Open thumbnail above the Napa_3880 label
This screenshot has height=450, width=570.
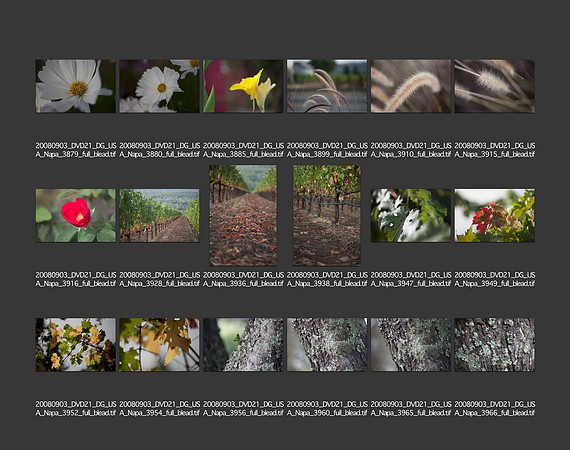[x=159, y=86]
